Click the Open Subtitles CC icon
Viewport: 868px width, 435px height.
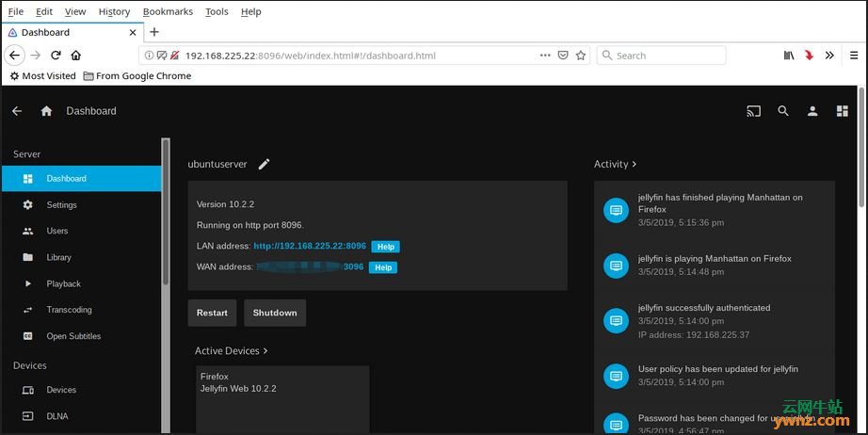click(27, 336)
